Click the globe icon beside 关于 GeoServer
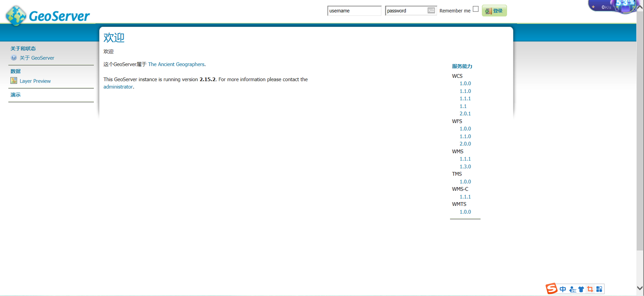The height and width of the screenshot is (296, 644). pos(13,57)
